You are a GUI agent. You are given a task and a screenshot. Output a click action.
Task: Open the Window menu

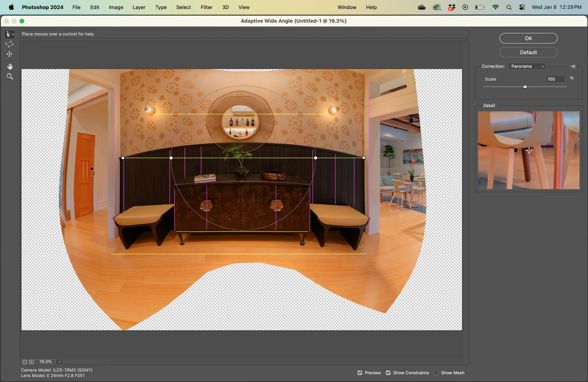pos(347,7)
